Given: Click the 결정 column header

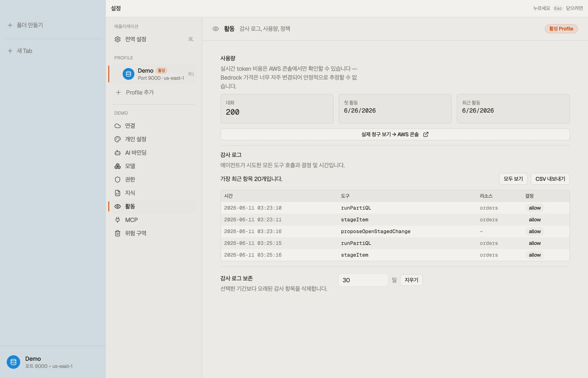Looking at the screenshot, I should point(529,196).
